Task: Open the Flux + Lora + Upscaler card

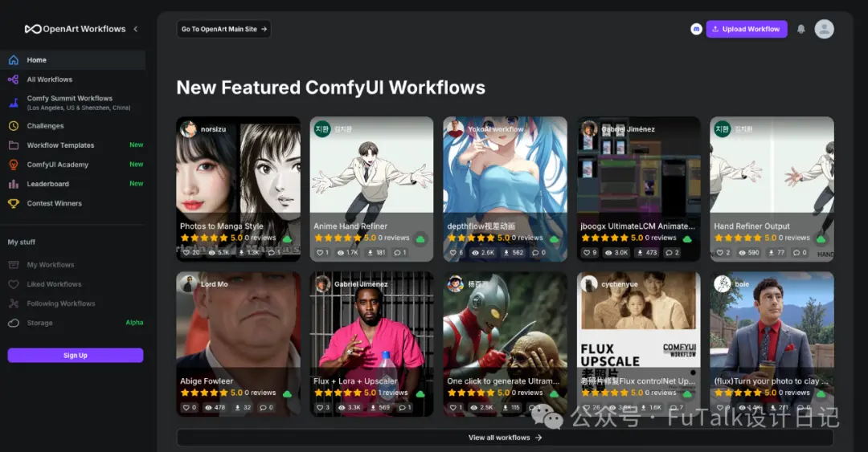Action: tap(371, 344)
